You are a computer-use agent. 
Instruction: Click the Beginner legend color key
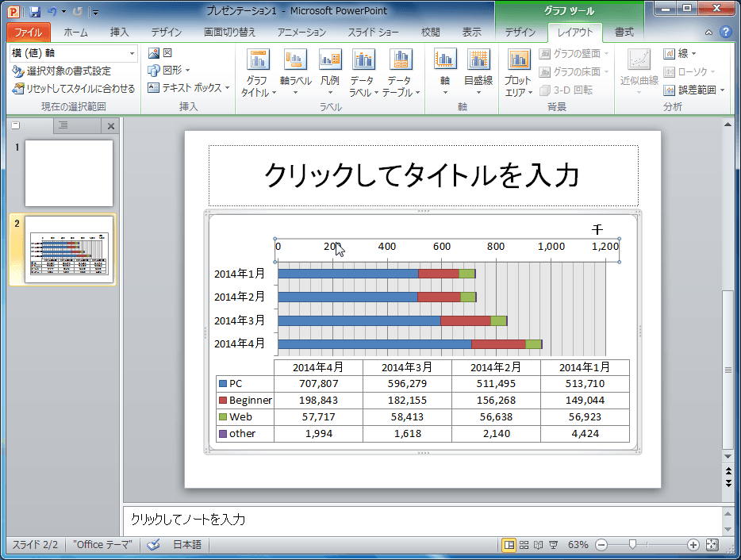point(223,401)
